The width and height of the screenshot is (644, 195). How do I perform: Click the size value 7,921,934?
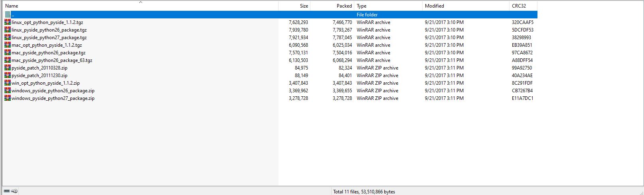click(298, 38)
